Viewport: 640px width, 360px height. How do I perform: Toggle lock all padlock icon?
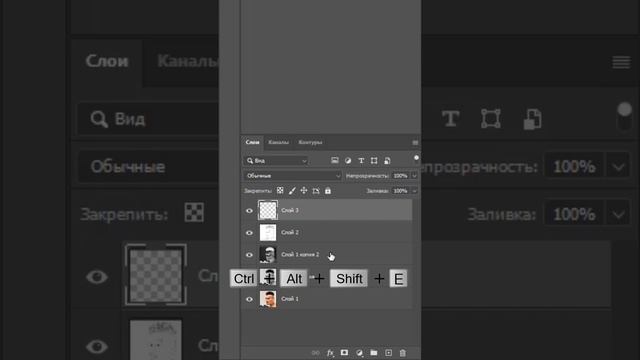[x=328, y=191]
